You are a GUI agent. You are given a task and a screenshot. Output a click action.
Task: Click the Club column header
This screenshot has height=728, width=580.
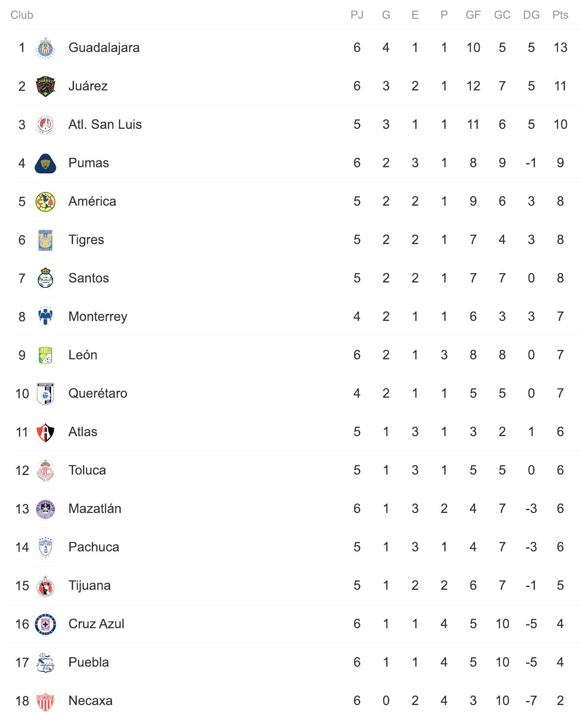[22, 15]
